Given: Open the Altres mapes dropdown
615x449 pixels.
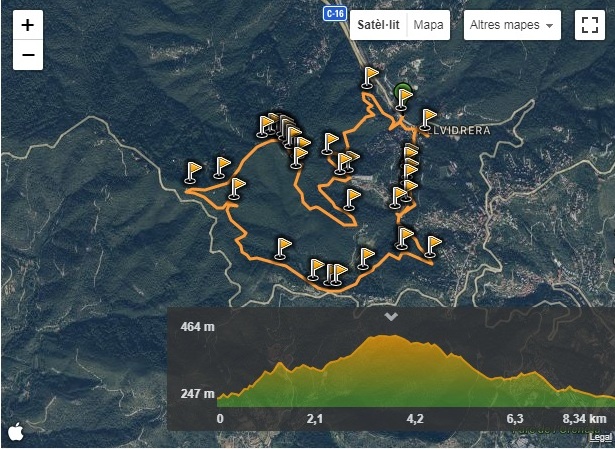Looking at the screenshot, I should pos(511,25).
